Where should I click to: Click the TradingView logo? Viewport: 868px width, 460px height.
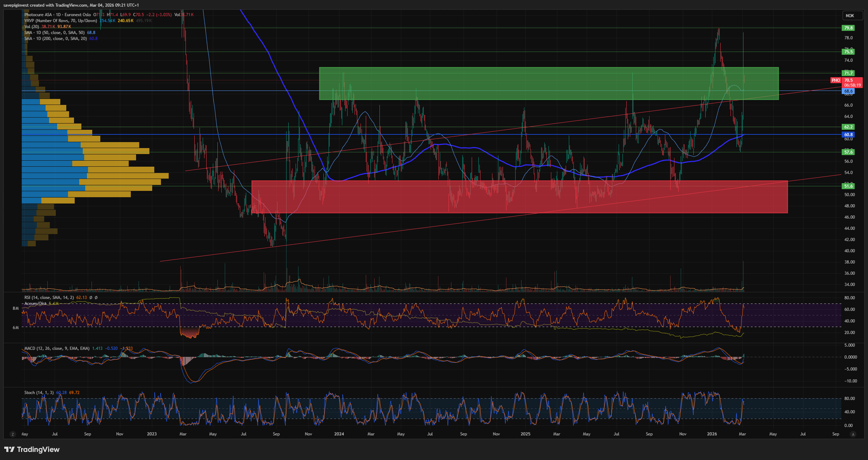(32, 449)
